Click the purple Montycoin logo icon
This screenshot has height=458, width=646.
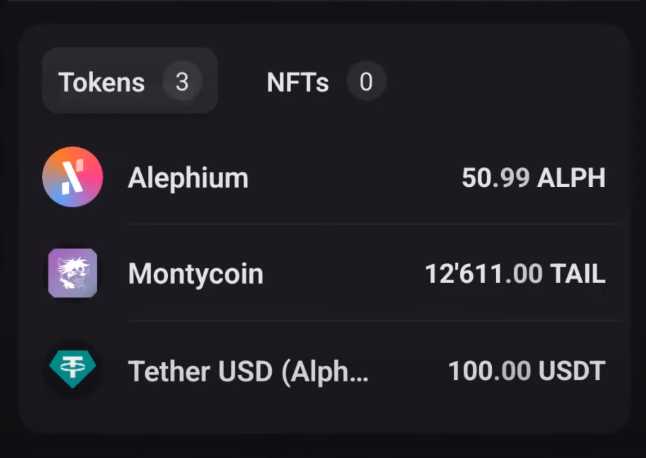click(72, 274)
